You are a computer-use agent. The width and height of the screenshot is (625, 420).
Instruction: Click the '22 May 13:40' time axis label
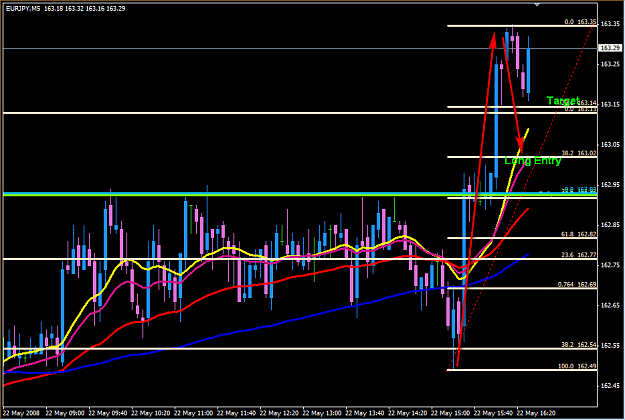pyautogui.click(x=365, y=413)
